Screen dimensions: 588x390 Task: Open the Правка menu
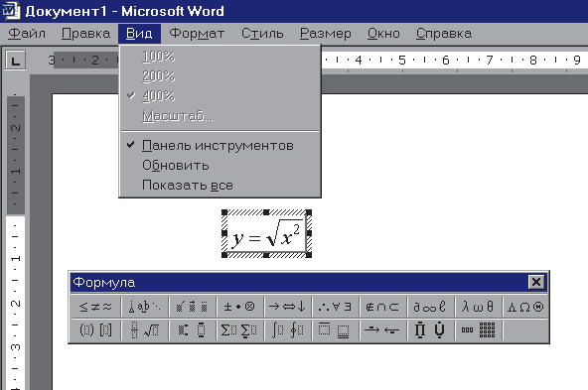coord(85,34)
